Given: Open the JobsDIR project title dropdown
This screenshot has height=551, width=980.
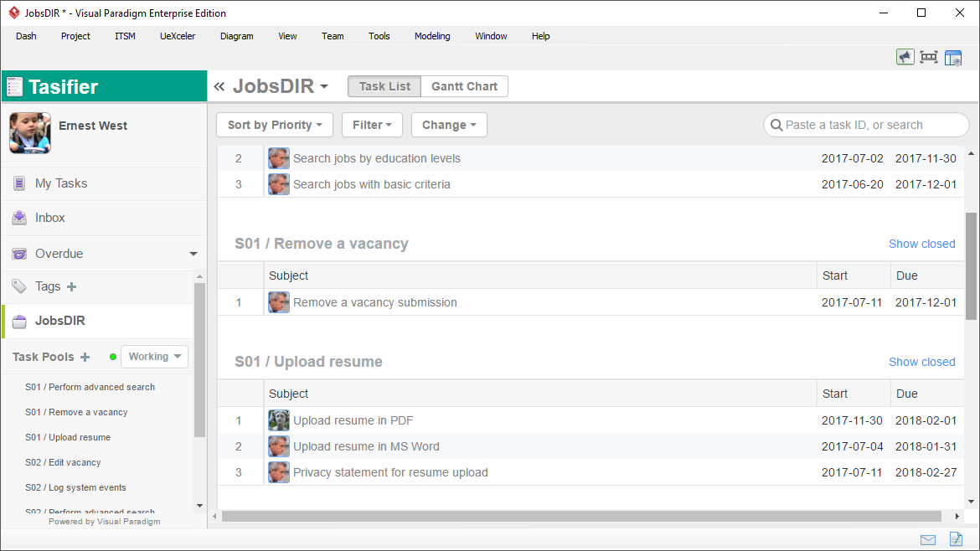Looking at the screenshot, I should [x=281, y=86].
